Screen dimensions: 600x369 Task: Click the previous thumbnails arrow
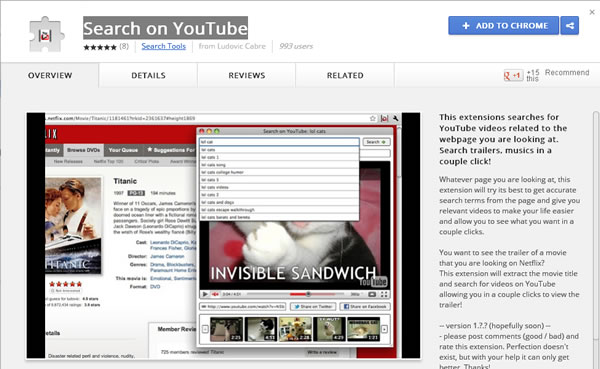tap(205, 329)
